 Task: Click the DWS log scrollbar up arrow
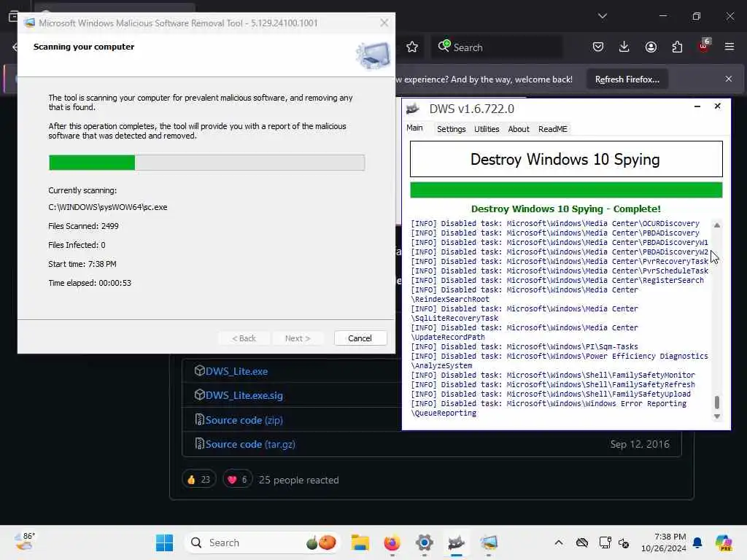pos(717,225)
